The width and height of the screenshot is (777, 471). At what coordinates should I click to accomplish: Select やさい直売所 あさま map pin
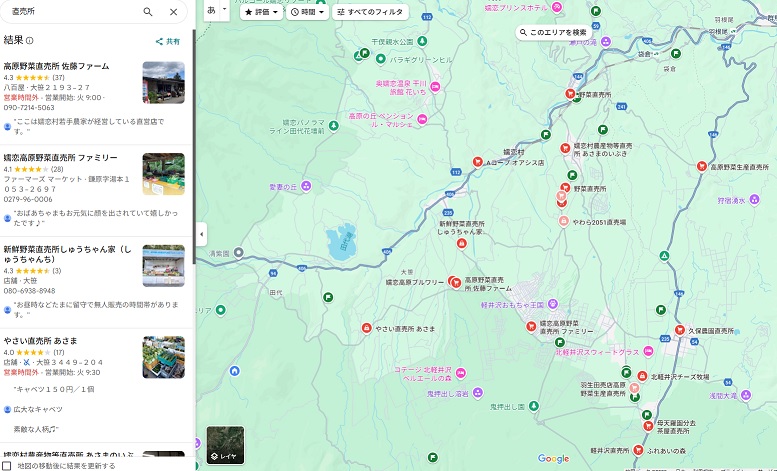(x=366, y=328)
